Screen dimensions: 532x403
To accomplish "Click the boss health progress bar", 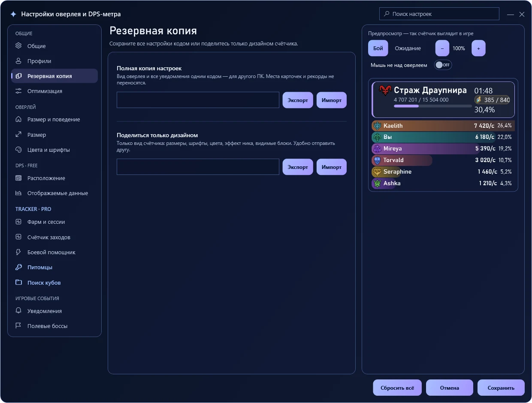I will coord(432,106).
